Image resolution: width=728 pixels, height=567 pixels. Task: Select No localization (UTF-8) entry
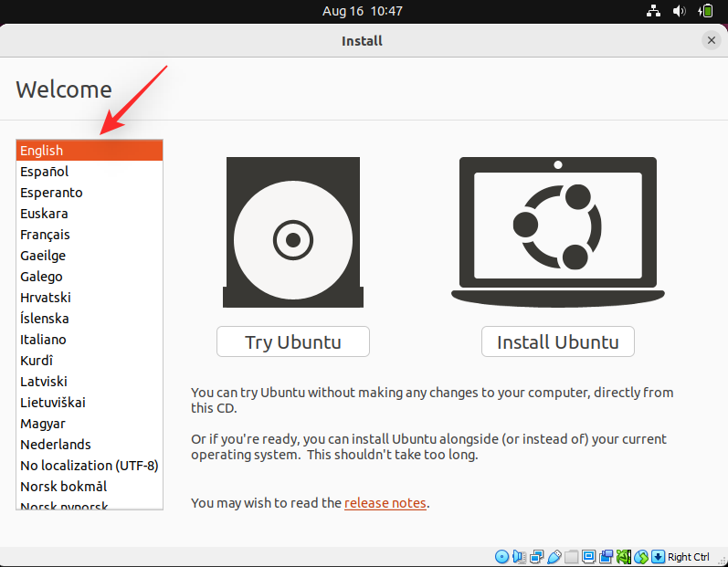pos(90,466)
